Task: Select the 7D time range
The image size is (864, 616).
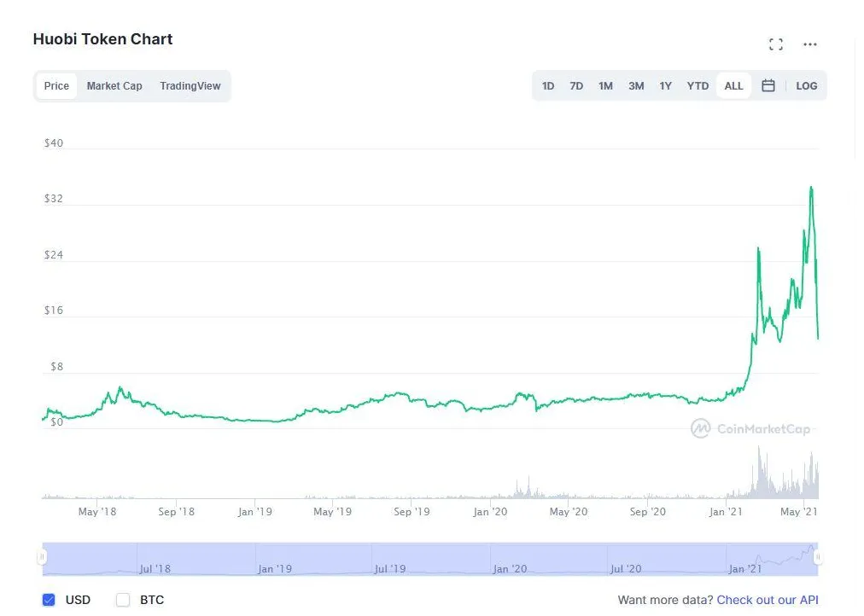Action: coord(576,85)
